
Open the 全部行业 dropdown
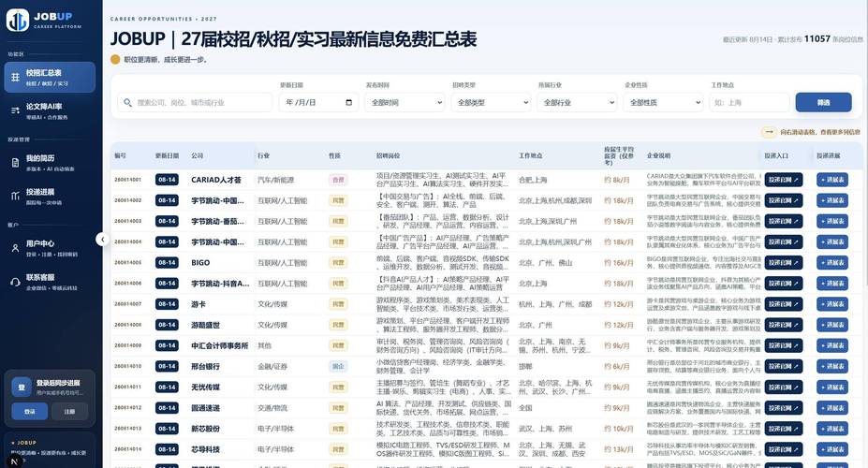pos(577,102)
